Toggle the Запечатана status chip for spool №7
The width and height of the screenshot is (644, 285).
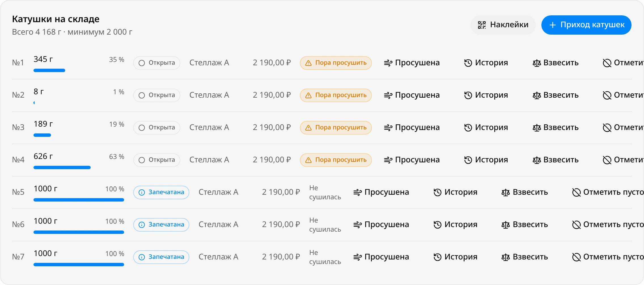[161, 257]
